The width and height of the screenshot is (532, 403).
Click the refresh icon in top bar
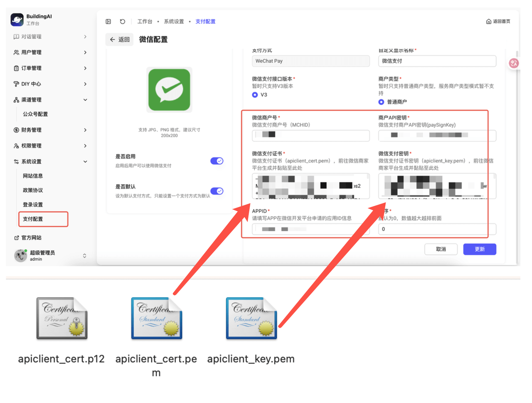pos(122,22)
